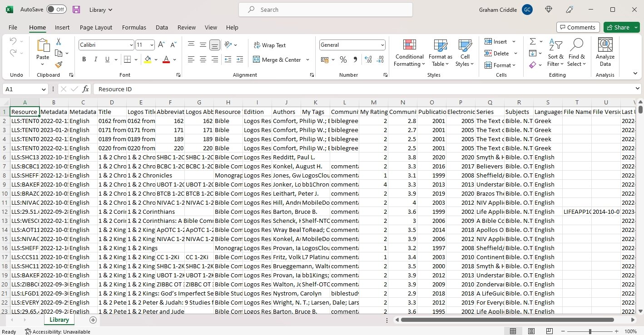The image size is (644, 335).
Task: Click the Save icon in the title bar
Action: (75, 9)
